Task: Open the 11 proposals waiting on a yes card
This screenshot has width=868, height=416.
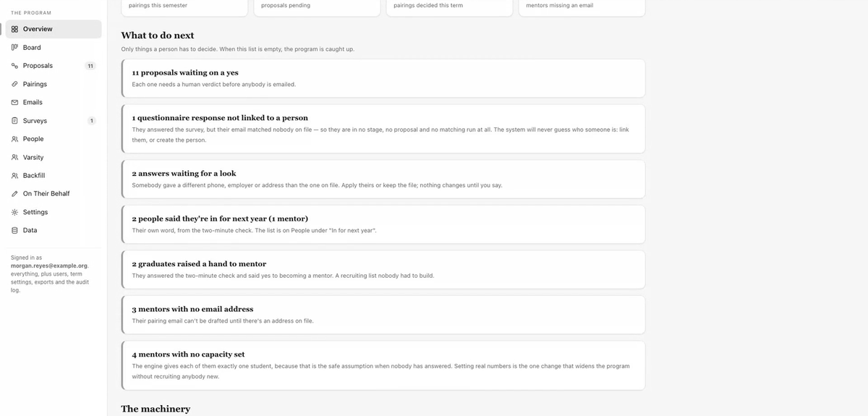Action: (383, 78)
